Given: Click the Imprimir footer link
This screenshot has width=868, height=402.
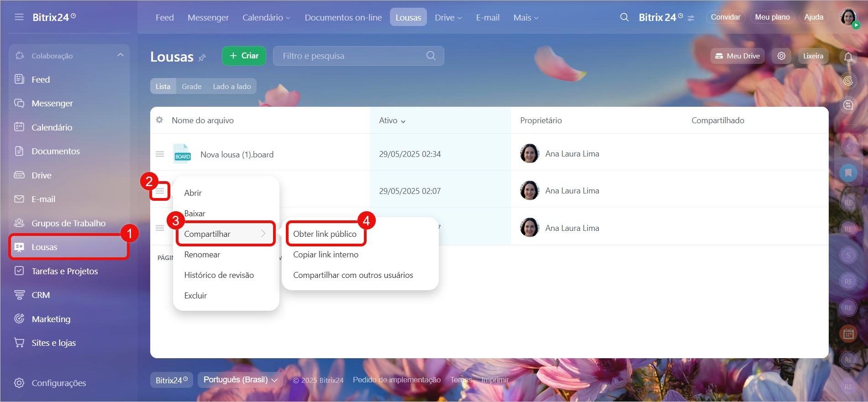Looking at the screenshot, I should coord(495,380).
